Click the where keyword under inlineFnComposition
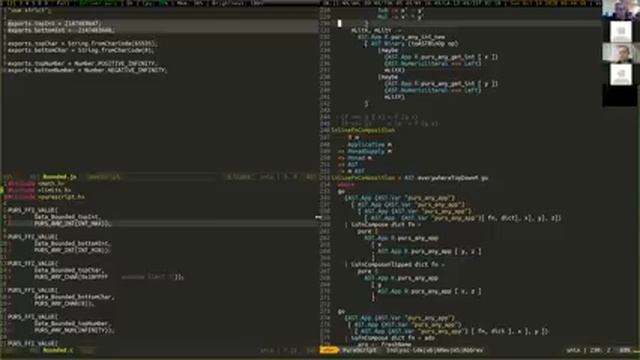This screenshot has width=640, height=360. click(346, 185)
